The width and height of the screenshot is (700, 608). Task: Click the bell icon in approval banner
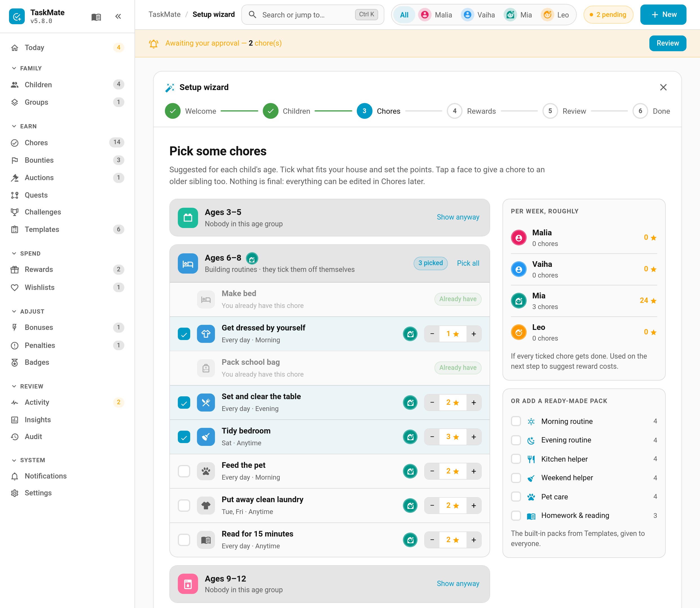point(154,43)
